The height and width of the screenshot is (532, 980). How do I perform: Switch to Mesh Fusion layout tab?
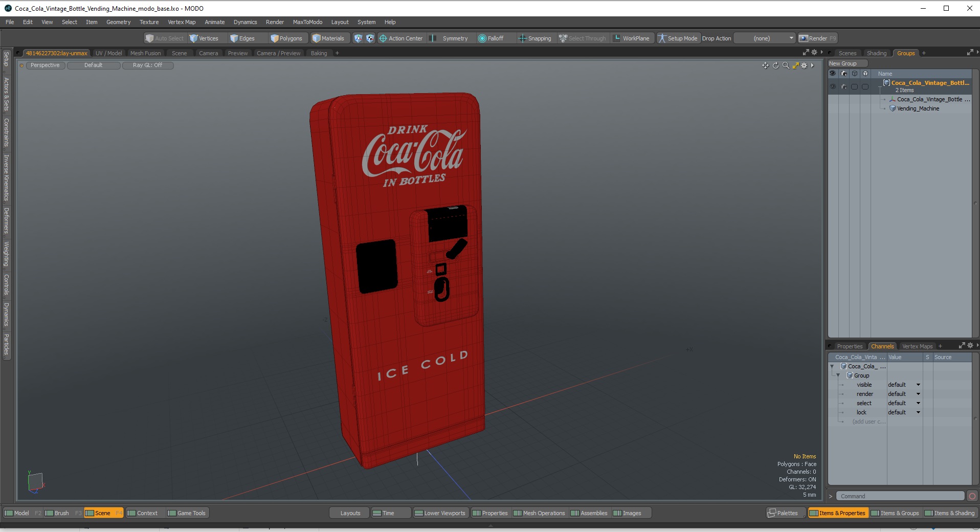coord(145,53)
